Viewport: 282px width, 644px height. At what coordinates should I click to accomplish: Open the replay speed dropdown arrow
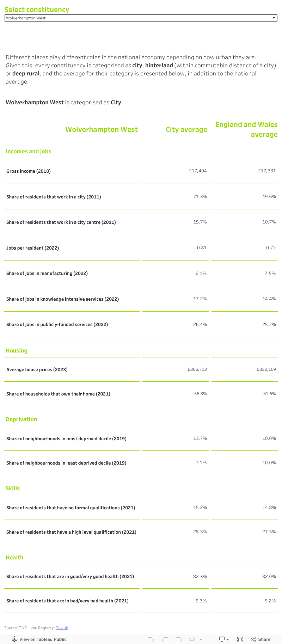click(201, 639)
